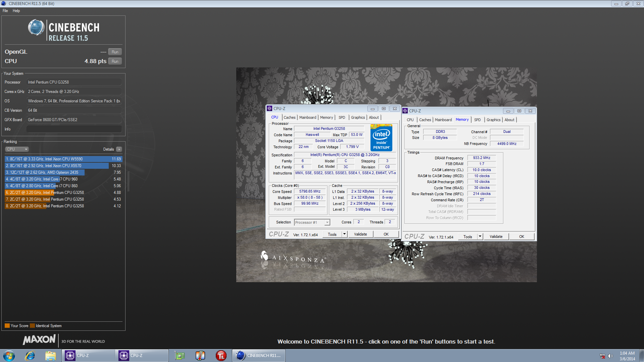The height and width of the screenshot is (362, 644).
Task: Switch to Caches tab in right CPU-Z window
Action: point(425,120)
